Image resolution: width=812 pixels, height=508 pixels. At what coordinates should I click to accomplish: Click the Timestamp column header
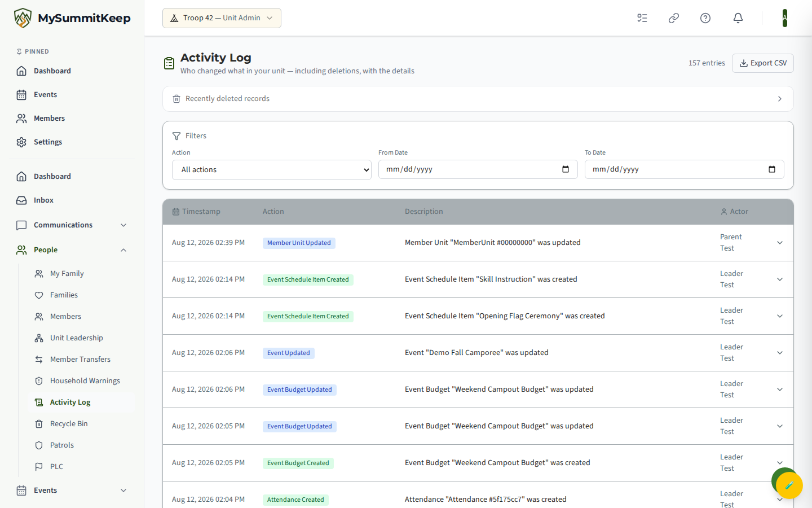click(x=196, y=212)
